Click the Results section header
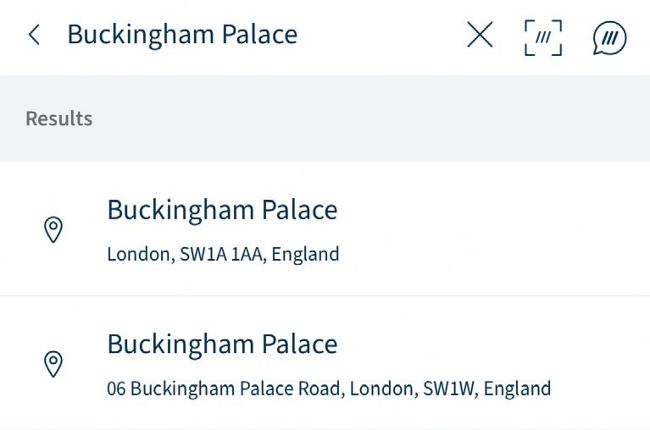The height and width of the screenshot is (430, 650). pos(59,118)
